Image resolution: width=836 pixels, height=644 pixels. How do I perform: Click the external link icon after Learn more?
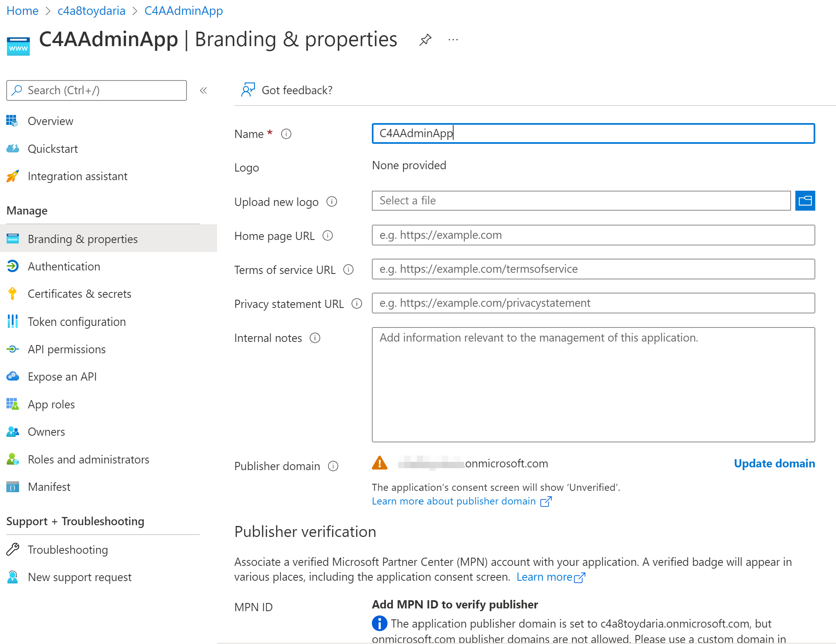580,578
